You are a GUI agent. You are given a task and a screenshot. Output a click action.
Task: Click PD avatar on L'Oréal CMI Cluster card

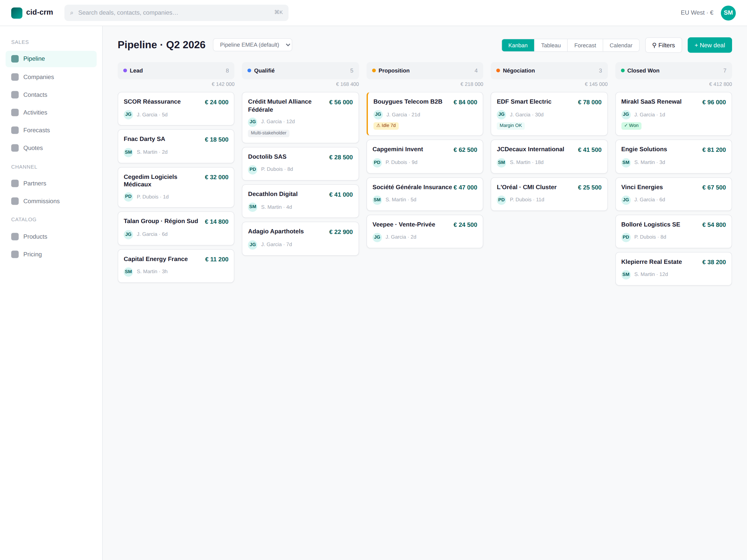(501, 200)
